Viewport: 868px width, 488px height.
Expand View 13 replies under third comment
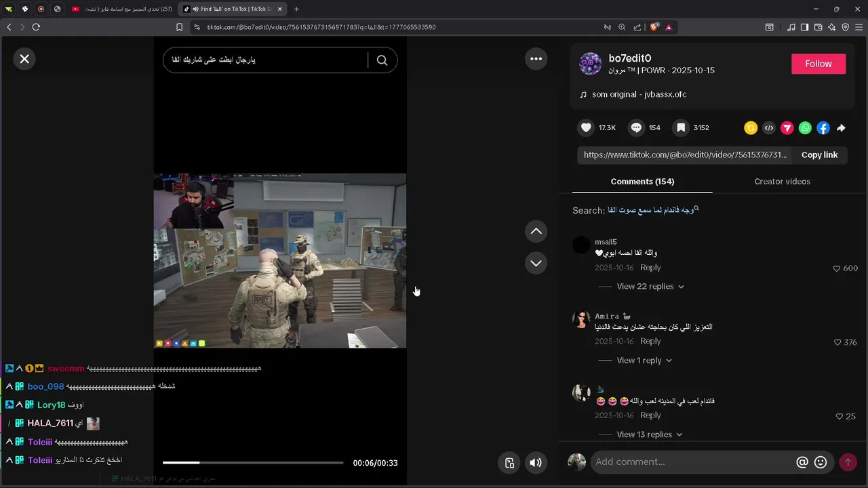point(650,434)
